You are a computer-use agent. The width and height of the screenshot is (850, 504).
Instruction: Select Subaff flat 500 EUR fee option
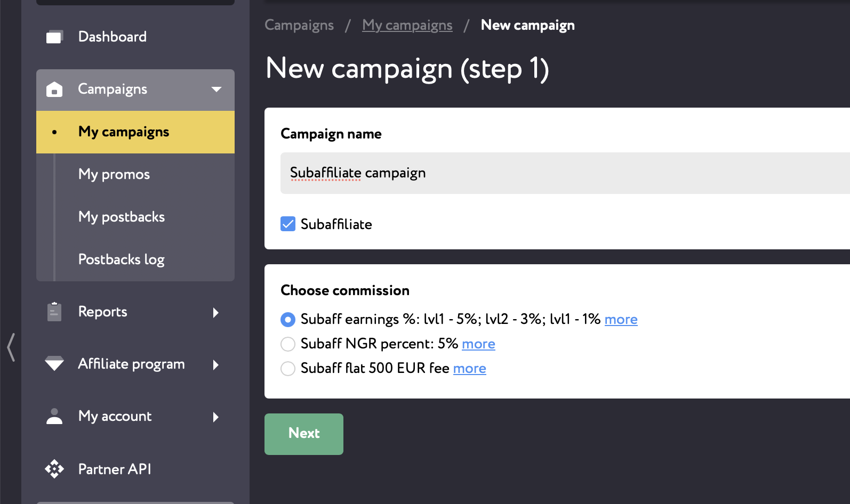(x=288, y=369)
